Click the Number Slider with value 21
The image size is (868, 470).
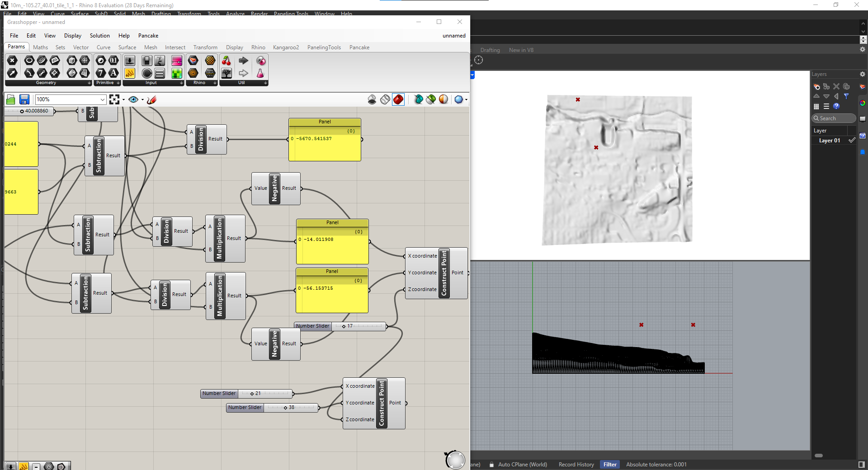[247, 394]
